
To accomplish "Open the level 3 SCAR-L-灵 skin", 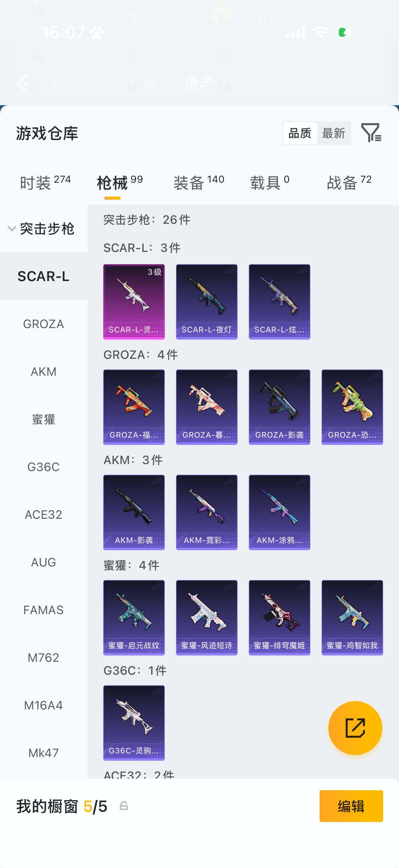I will [x=134, y=302].
